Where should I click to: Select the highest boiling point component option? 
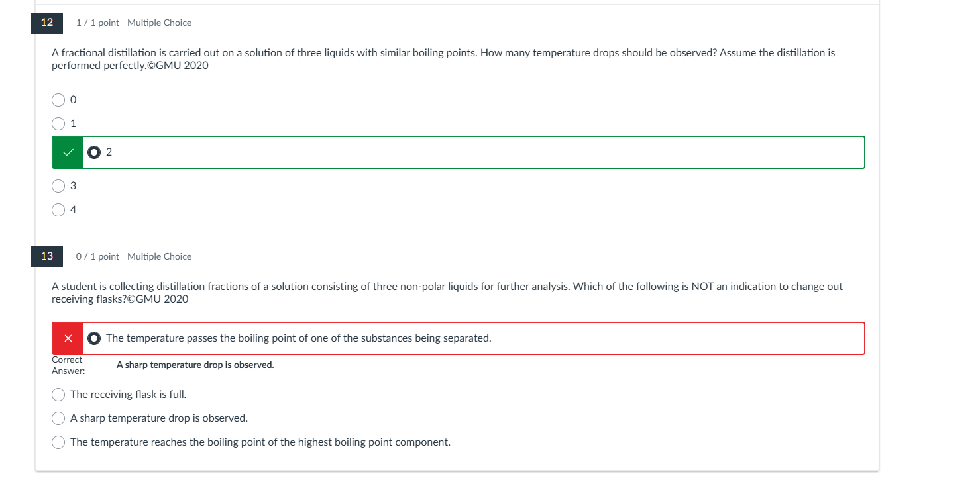click(59, 442)
